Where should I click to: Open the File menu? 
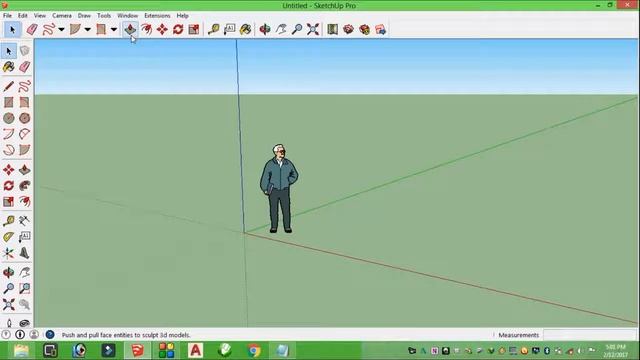7,16
